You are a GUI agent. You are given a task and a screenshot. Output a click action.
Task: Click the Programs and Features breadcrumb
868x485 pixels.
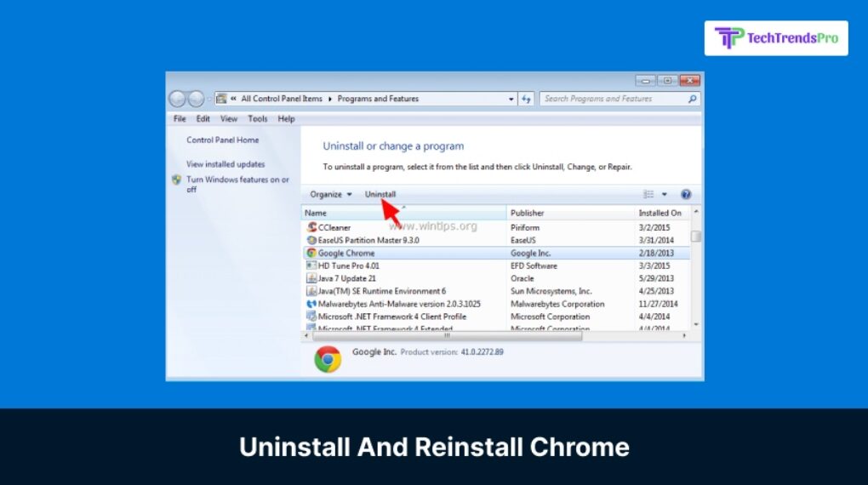378,99
